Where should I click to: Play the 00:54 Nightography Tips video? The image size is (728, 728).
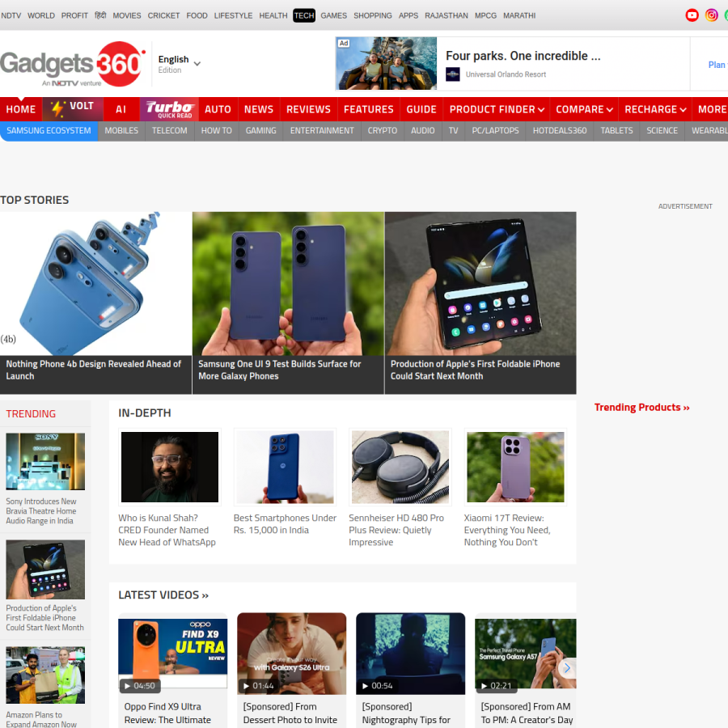(x=410, y=654)
